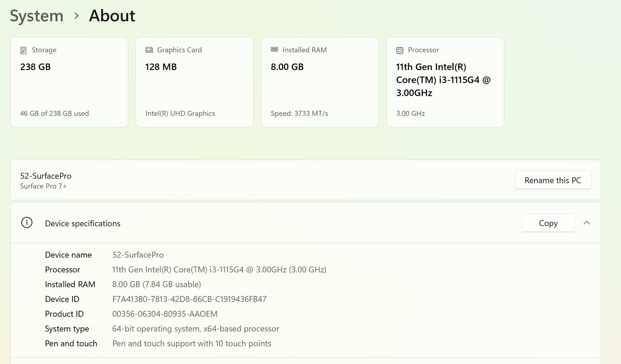621x364 pixels.
Task: Click the Graphics Card icon
Action: [149, 50]
